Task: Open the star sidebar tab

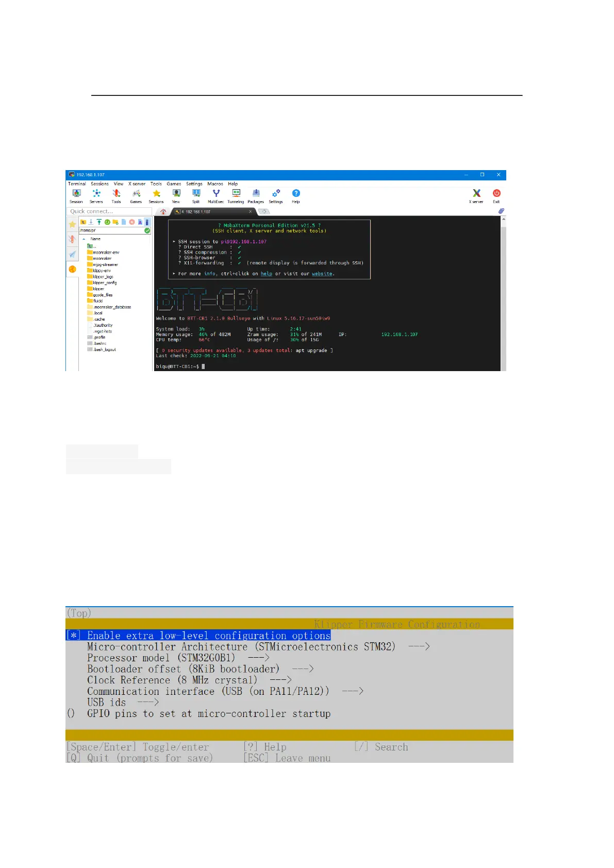Action: point(72,224)
